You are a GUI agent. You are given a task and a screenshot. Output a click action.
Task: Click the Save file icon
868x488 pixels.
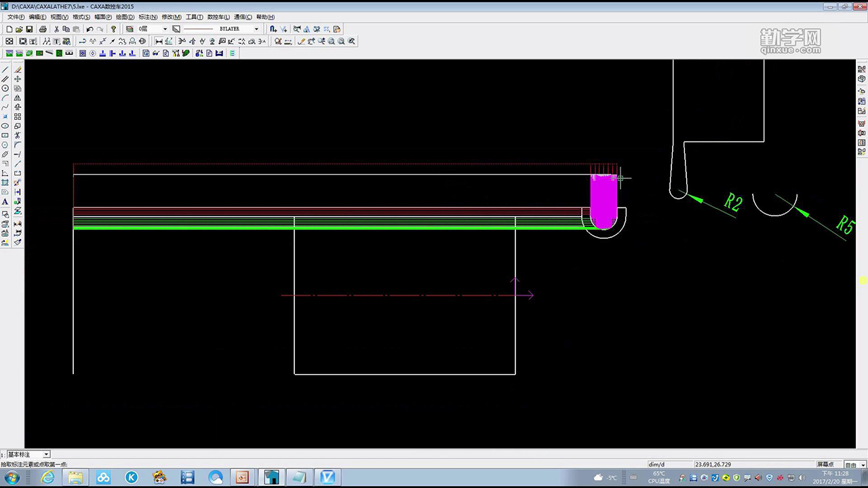point(29,29)
